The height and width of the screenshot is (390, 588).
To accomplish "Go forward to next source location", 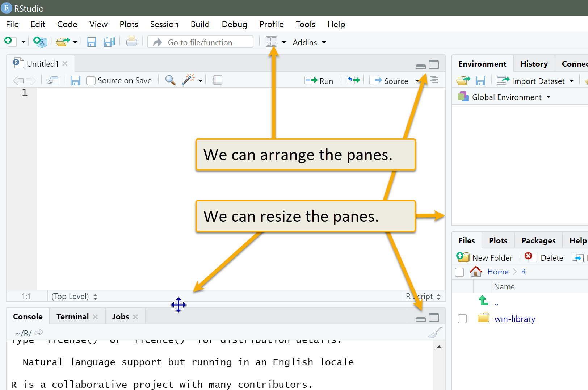I will (31, 80).
